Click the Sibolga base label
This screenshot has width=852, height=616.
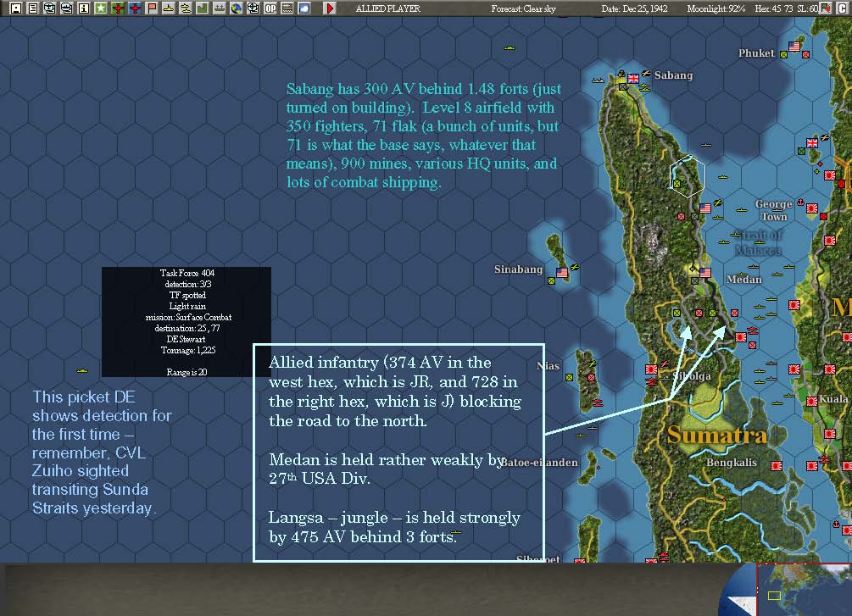[691, 376]
